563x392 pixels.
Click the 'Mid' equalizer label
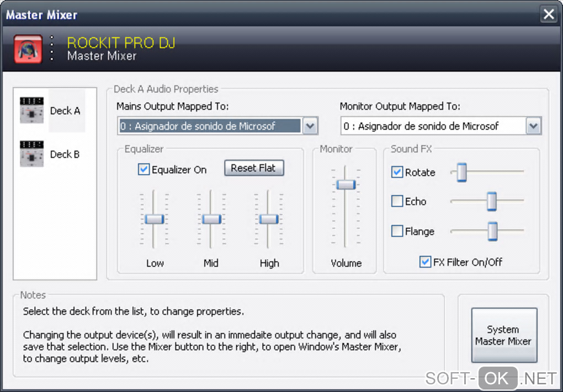tap(211, 263)
